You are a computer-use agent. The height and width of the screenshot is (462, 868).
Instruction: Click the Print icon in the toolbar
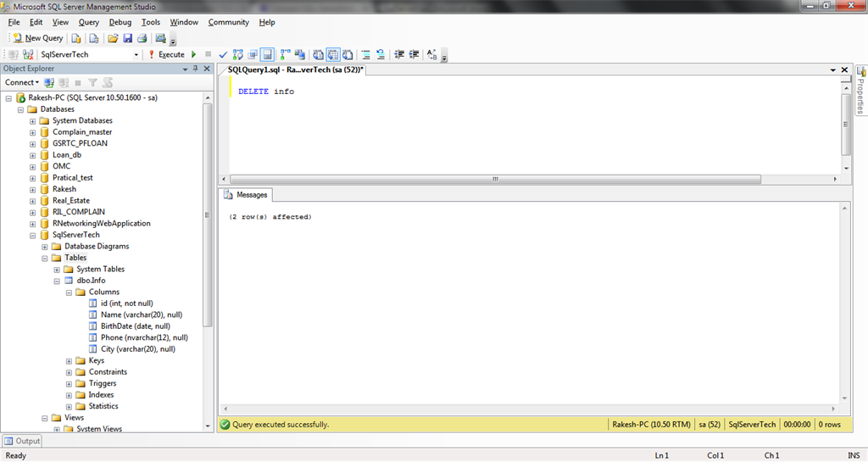pyautogui.click(x=142, y=38)
